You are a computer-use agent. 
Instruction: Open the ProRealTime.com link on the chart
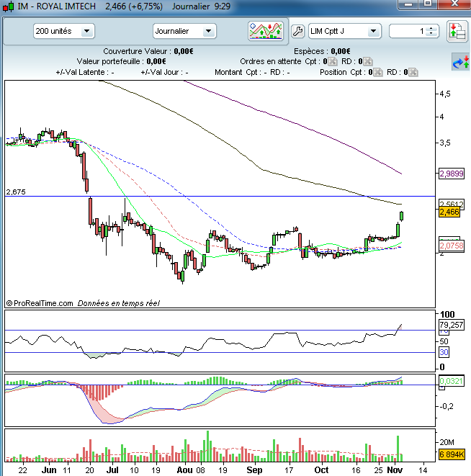point(40,303)
